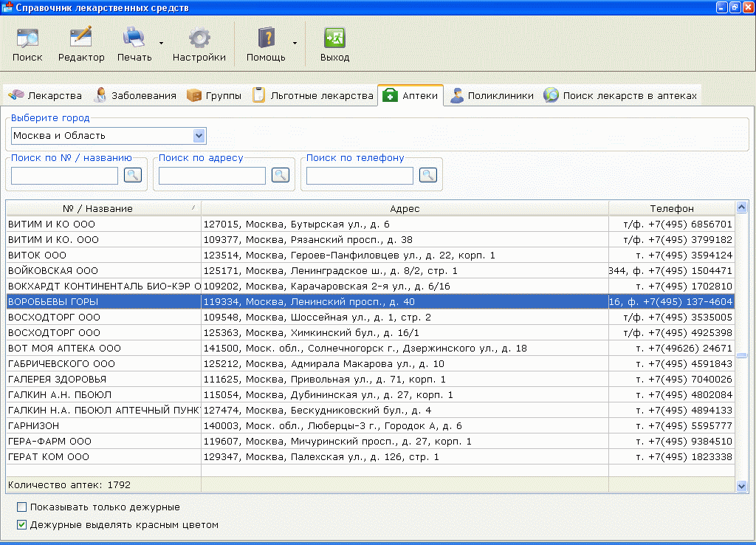756x545 pixels.
Task: Click address Рязанский просп., д. 38
Action: point(351,240)
